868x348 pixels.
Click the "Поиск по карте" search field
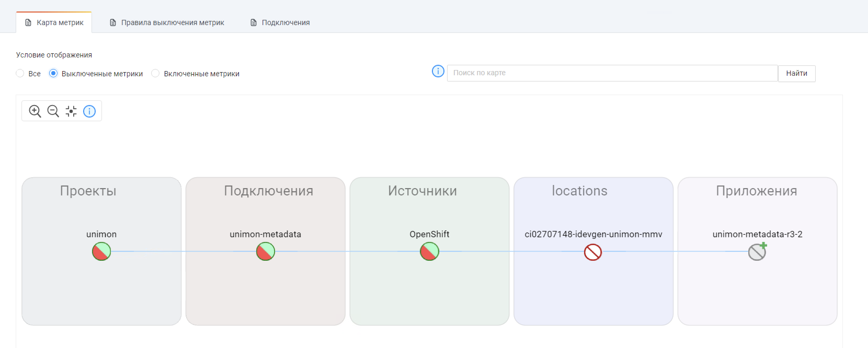[612, 73]
